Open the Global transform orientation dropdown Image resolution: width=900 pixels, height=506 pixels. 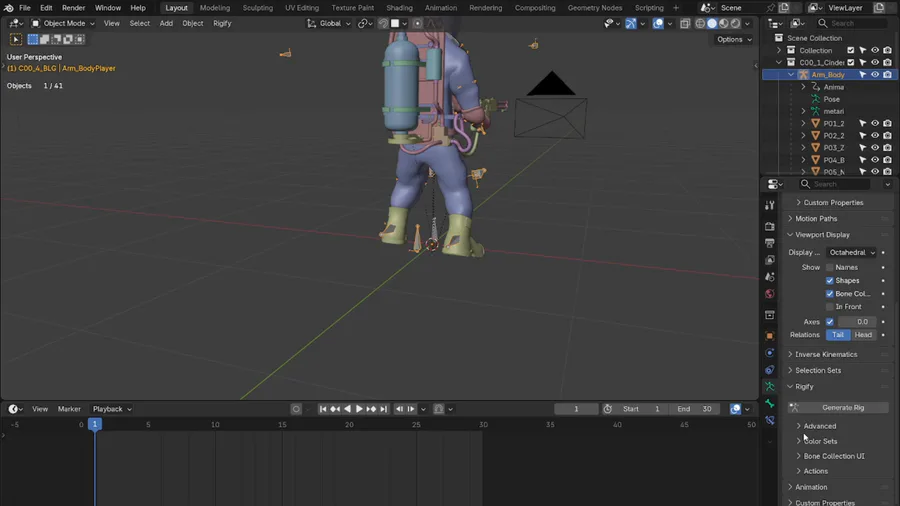[x=328, y=24]
